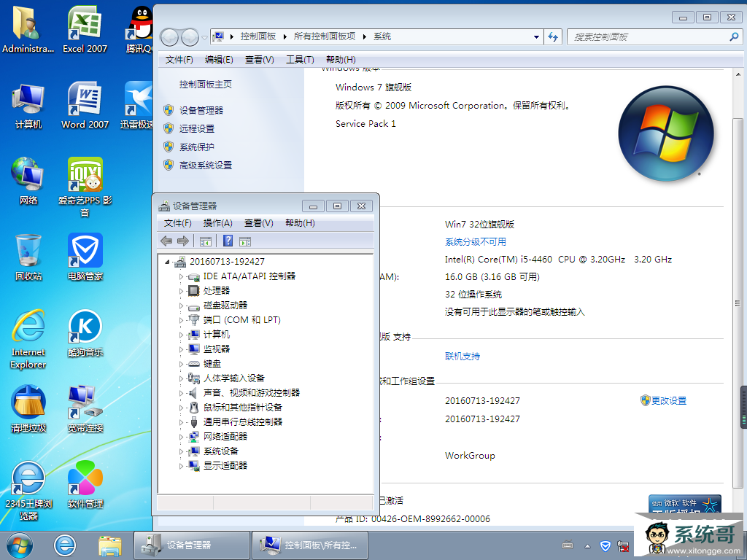Click the back arrow in Device Manager toolbar
This screenshot has height=560, width=747.
(166, 241)
